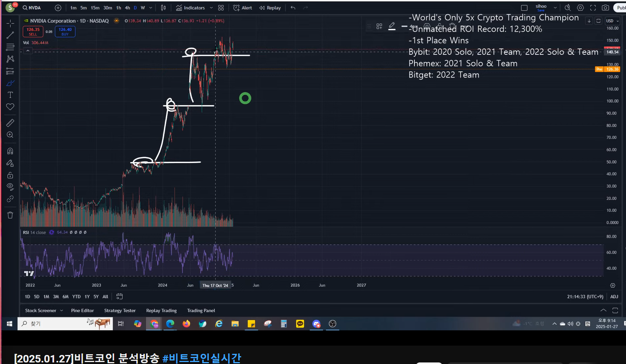626x364 pixels.
Task: Expand Stock Screener dropdown arrow
Action: click(62, 311)
